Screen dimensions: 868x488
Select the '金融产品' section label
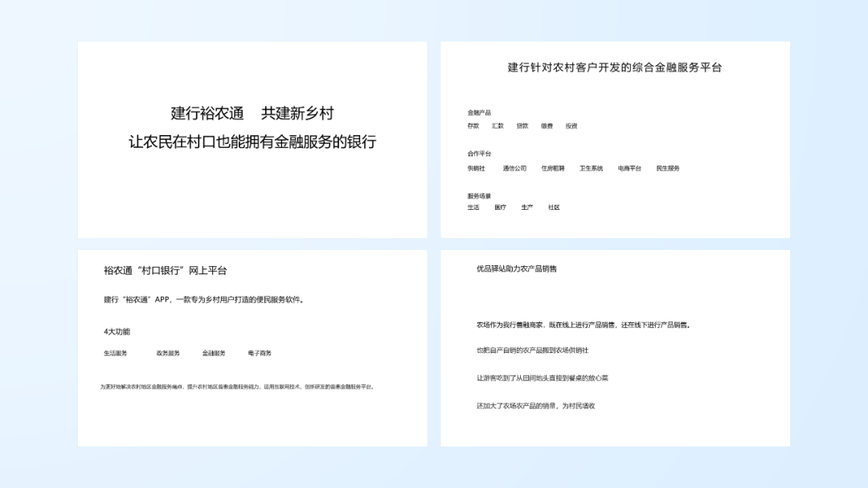pos(479,113)
